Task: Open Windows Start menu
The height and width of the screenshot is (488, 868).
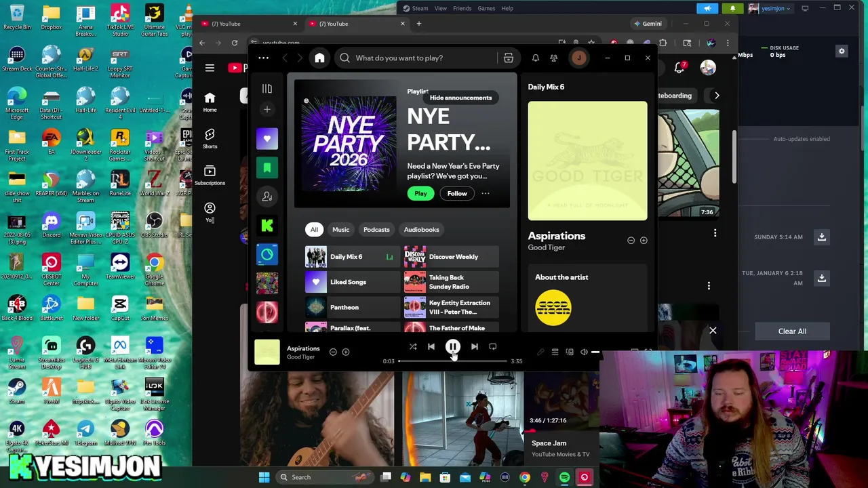Action: [264, 477]
